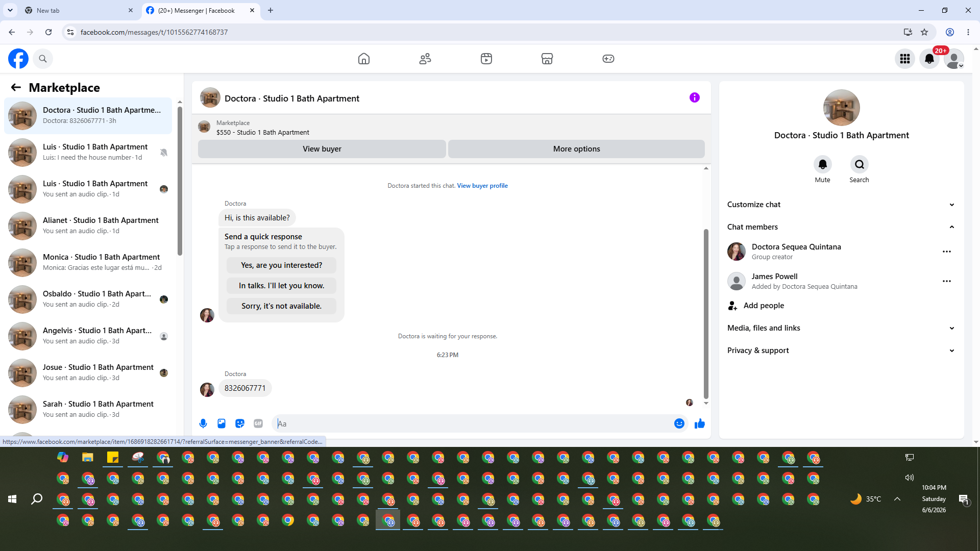
Task: Click the apartment thumbnail in right panel
Action: 842,108
